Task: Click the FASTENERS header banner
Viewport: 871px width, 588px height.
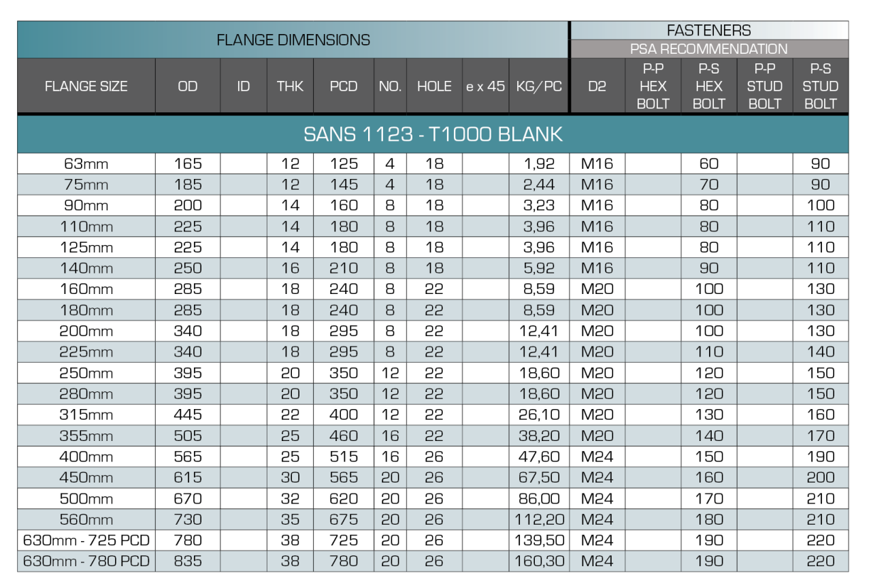Action: (709, 31)
